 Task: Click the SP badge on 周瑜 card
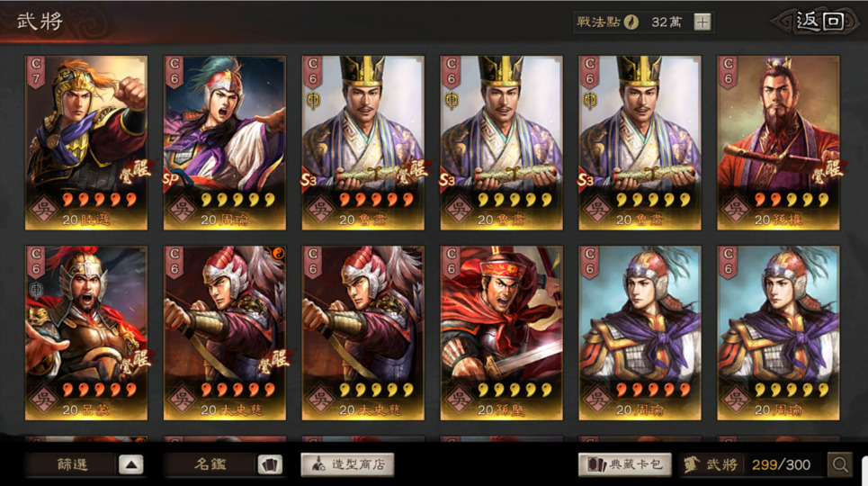tap(171, 179)
